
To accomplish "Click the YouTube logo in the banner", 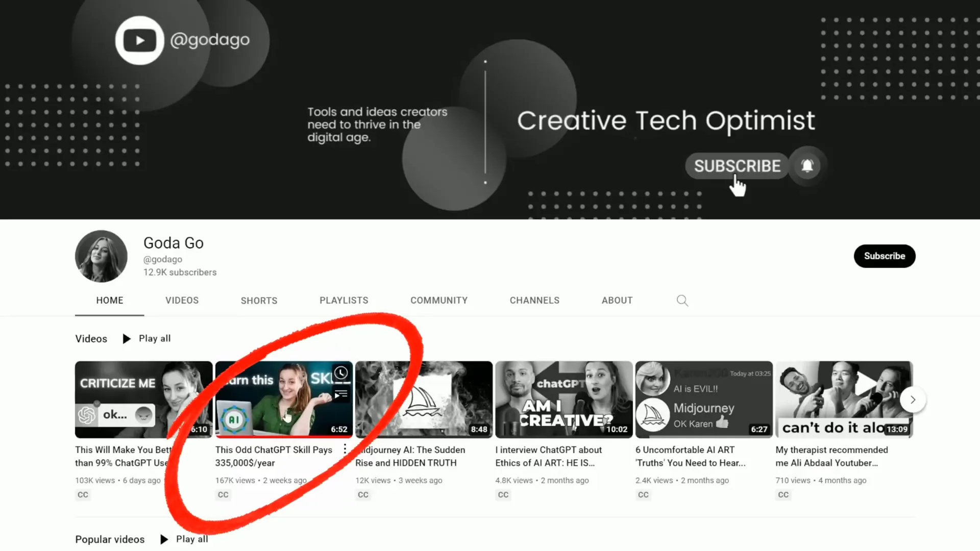I will [x=139, y=40].
